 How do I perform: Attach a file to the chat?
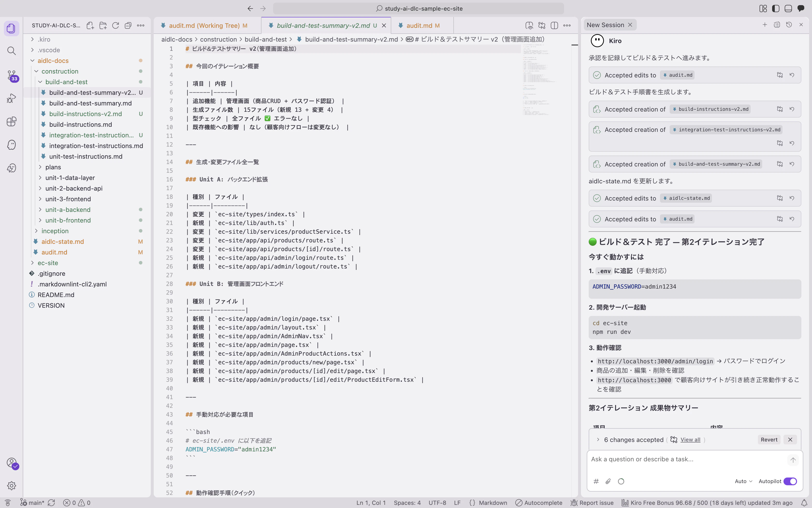pos(608,481)
